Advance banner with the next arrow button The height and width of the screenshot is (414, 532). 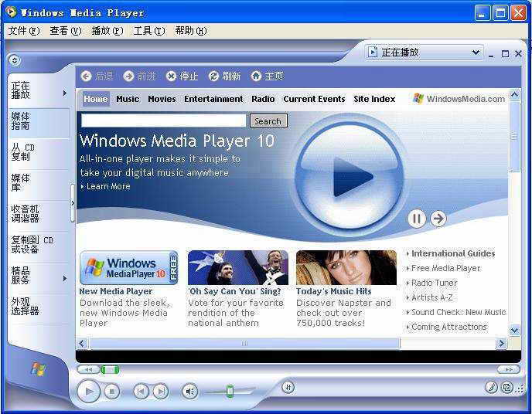pyautogui.click(x=438, y=219)
